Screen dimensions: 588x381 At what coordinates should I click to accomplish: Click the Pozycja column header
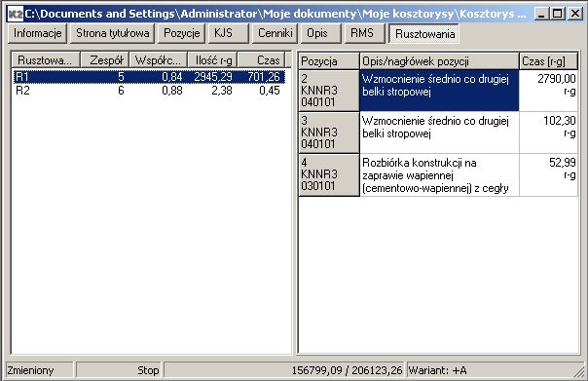click(329, 61)
